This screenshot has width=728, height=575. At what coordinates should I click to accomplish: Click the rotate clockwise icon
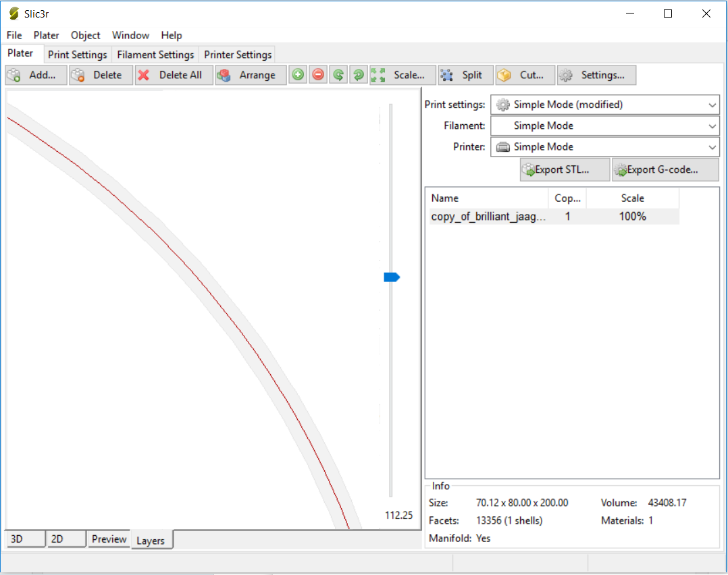coord(359,75)
